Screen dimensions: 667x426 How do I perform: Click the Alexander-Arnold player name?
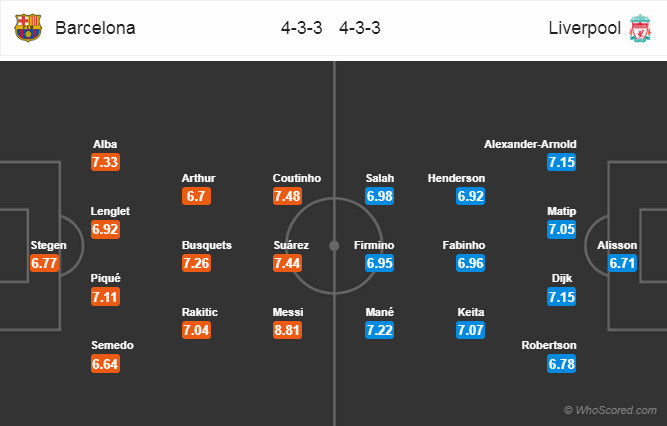(529, 144)
